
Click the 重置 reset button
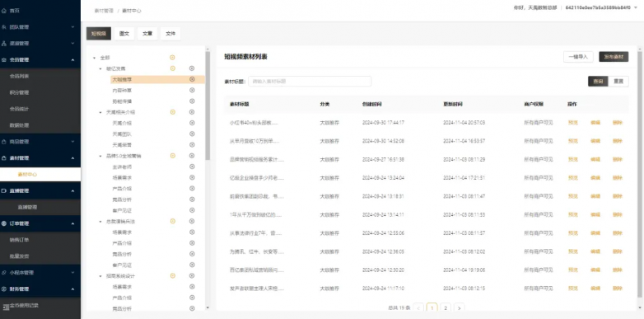coord(618,82)
